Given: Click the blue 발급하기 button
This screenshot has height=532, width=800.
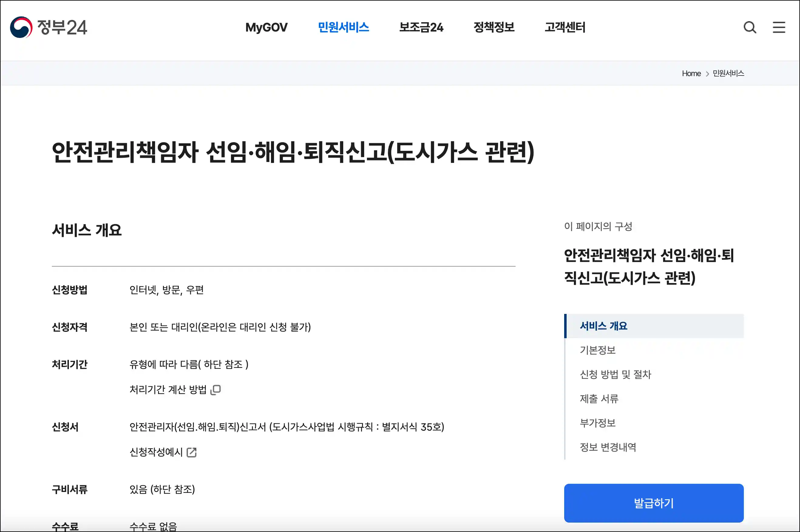Looking at the screenshot, I should pos(654,503).
